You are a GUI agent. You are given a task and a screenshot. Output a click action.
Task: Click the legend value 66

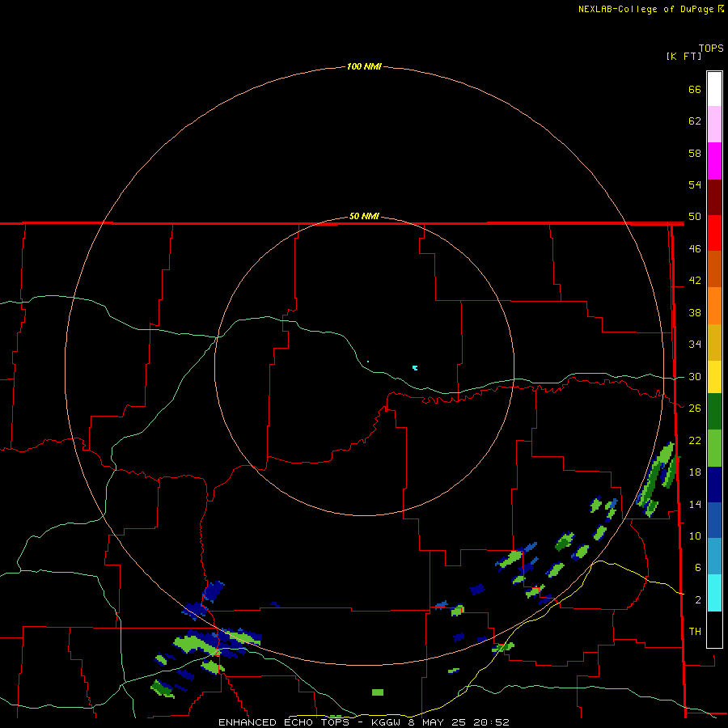click(695, 89)
